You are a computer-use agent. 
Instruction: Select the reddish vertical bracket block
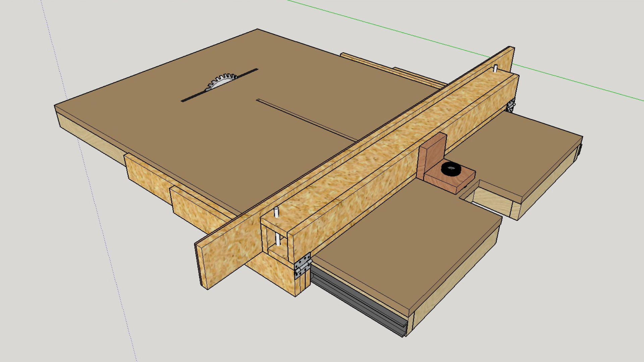point(432,154)
